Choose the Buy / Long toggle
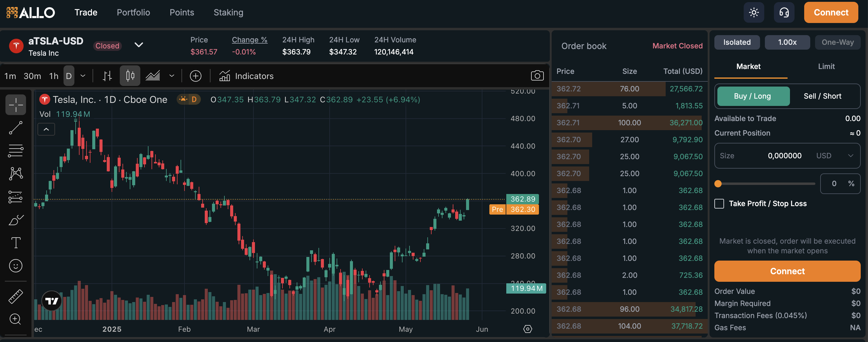Screen dimensions: 868x342 coord(752,96)
